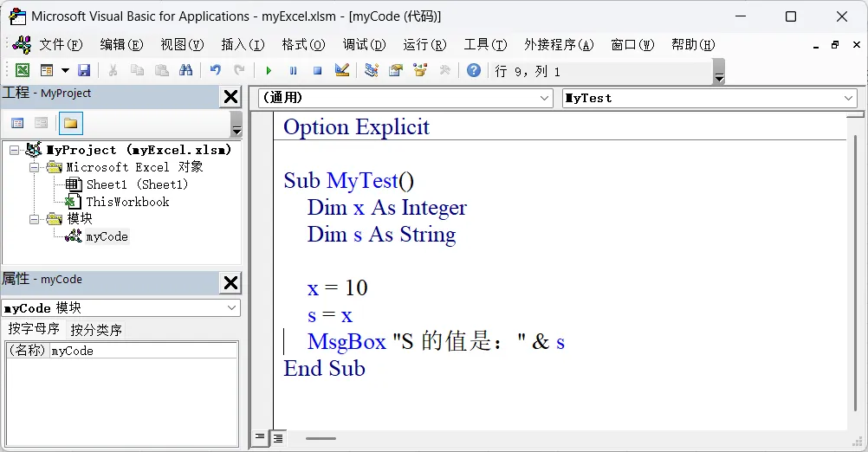Open the Properties Window icon
The image size is (868, 452).
tap(396, 70)
